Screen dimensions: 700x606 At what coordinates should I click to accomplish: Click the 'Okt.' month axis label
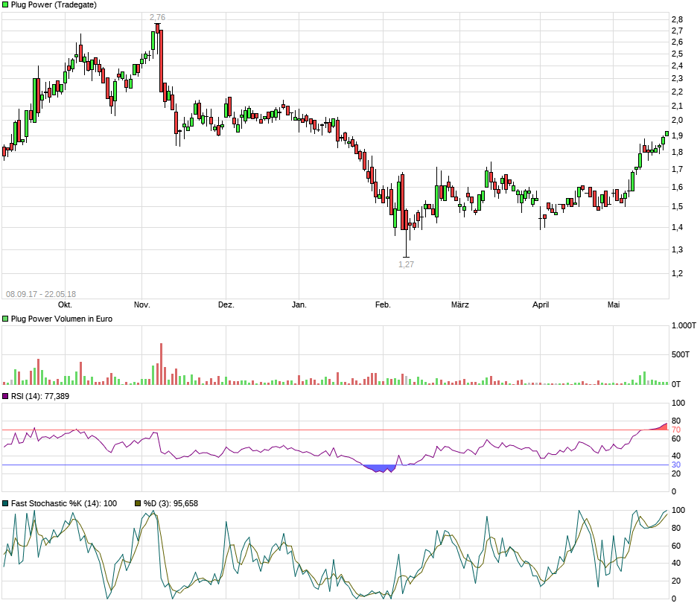66,305
